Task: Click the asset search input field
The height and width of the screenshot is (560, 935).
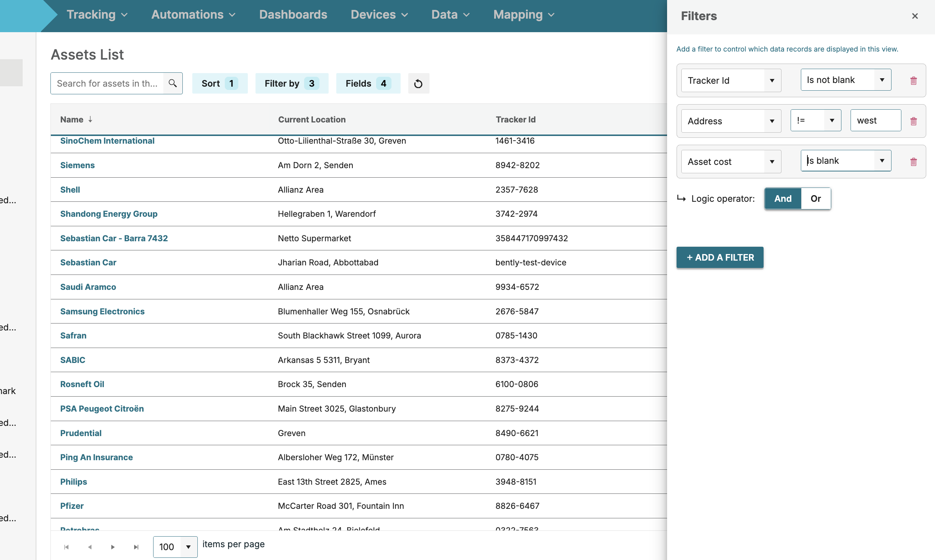Action: coord(107,83)
